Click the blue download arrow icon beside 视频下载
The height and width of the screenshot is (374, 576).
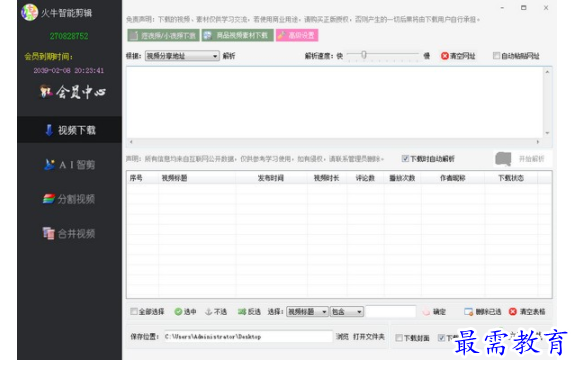tap(49, 130)
